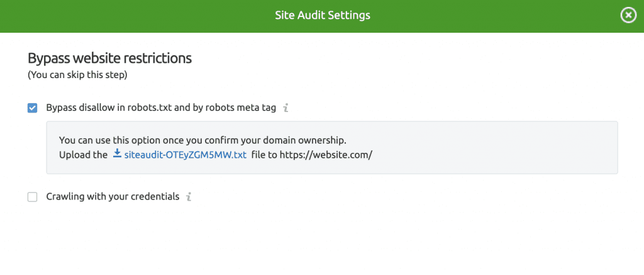Click the '(You can skip this step)' note
The image size is (644, 275).
[77, 76]
